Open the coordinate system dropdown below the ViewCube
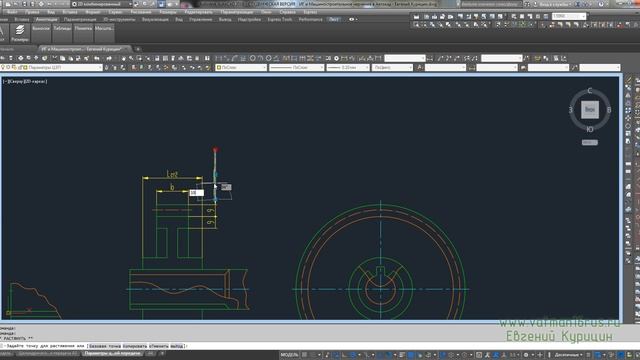The height and width of the screenshot is (360, 640). tap(590, 142)
